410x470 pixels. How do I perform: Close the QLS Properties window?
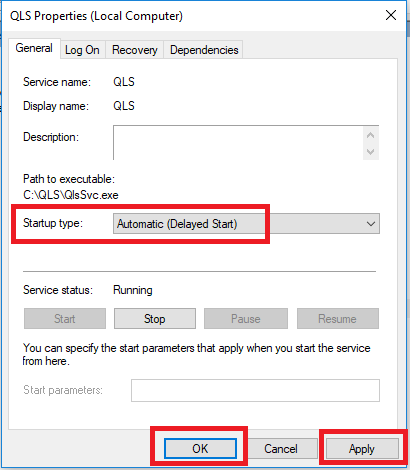tap(391, 15)
